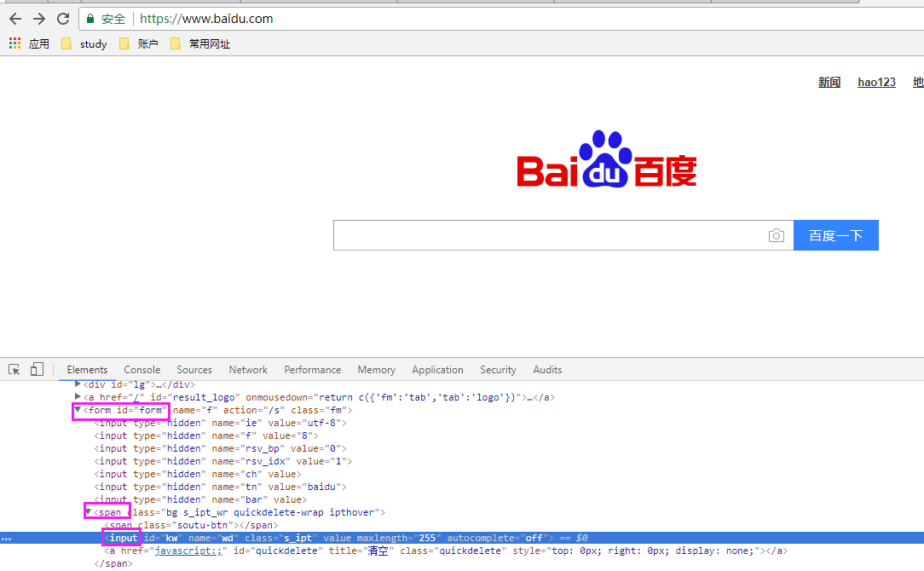Switch to the Security tab
The image size is (924, 571).
(498, 370)
